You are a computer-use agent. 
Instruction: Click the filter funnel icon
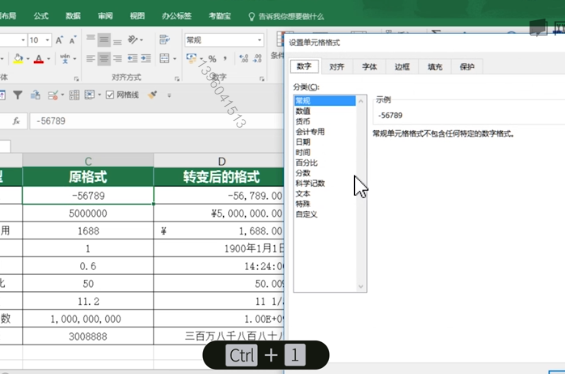(18, 95)
